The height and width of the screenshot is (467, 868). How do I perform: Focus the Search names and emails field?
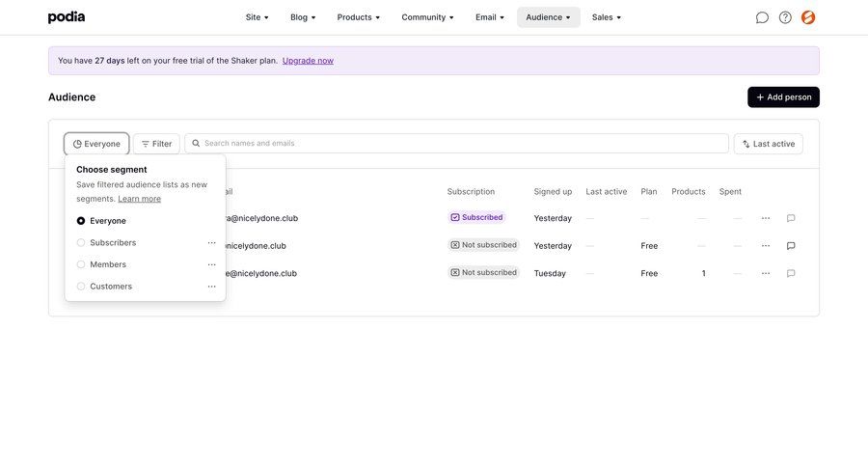click(457, 144)
